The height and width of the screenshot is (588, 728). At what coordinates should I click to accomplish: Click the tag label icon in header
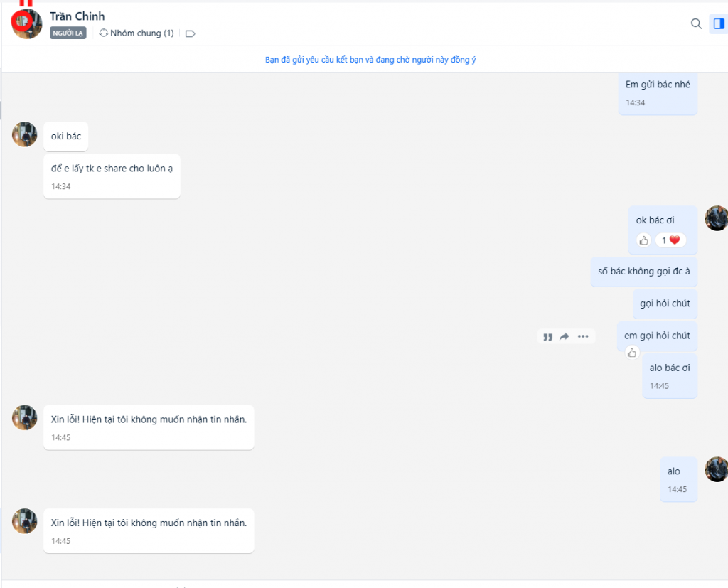coord(190,33)
